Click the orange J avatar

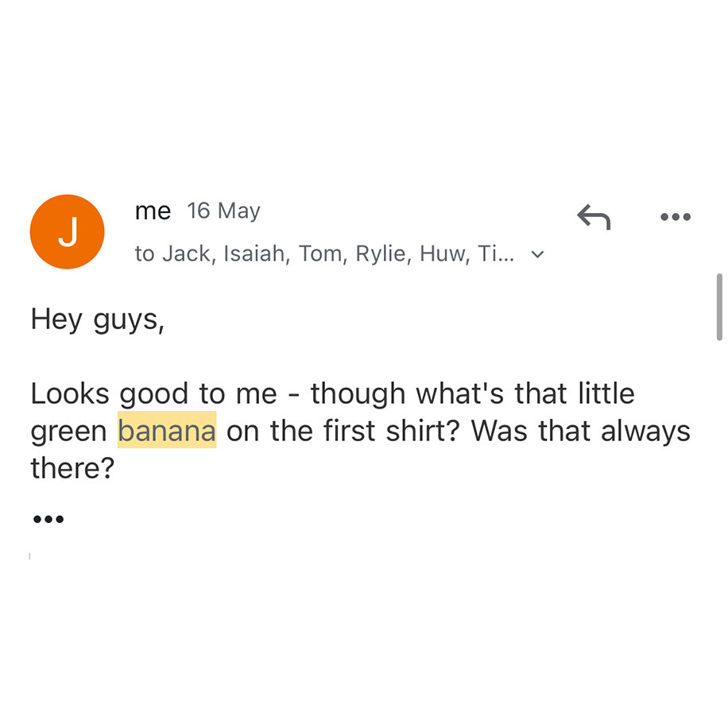(68, 231)
